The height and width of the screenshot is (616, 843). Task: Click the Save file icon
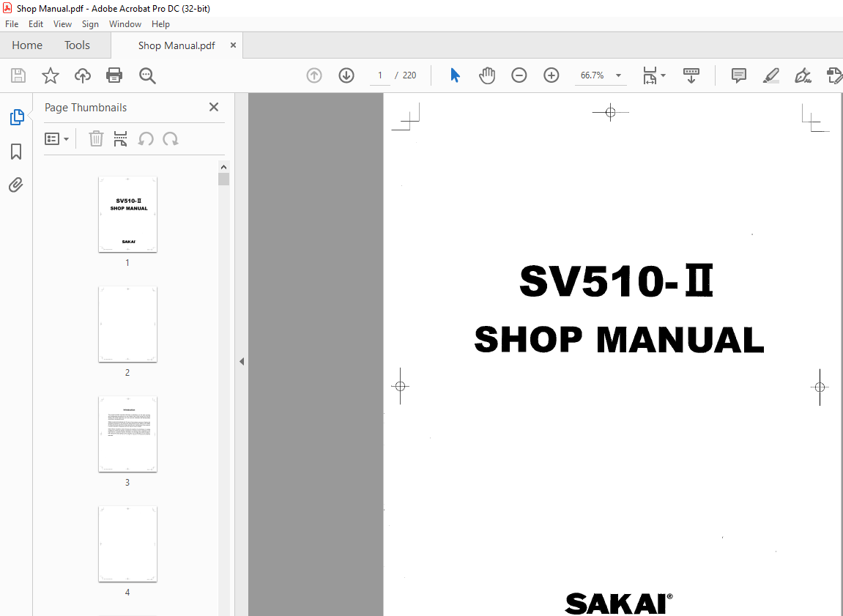(18, 75)
